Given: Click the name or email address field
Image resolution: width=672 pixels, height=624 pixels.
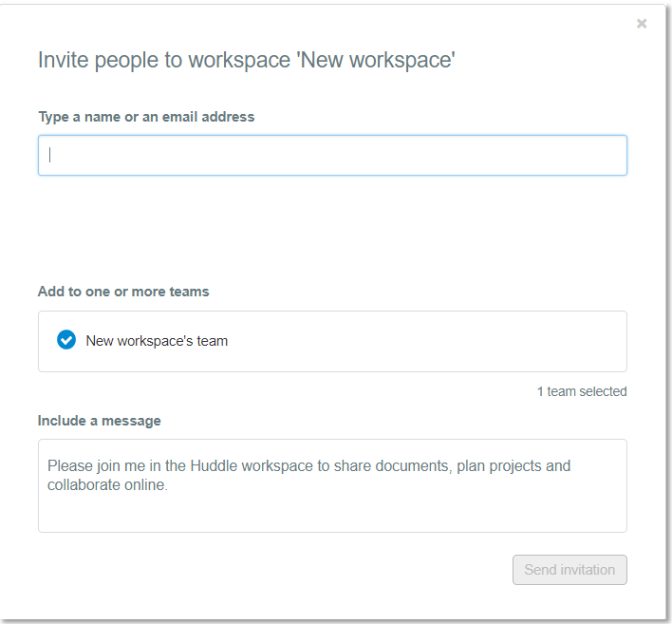Looking at the screenshot, I should click(x=332, y=155).
